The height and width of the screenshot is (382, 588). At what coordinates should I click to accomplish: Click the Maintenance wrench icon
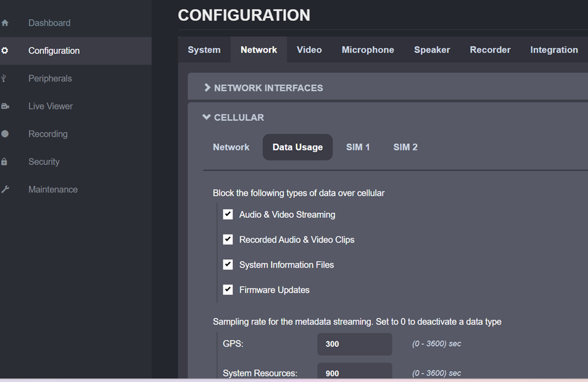5,189
